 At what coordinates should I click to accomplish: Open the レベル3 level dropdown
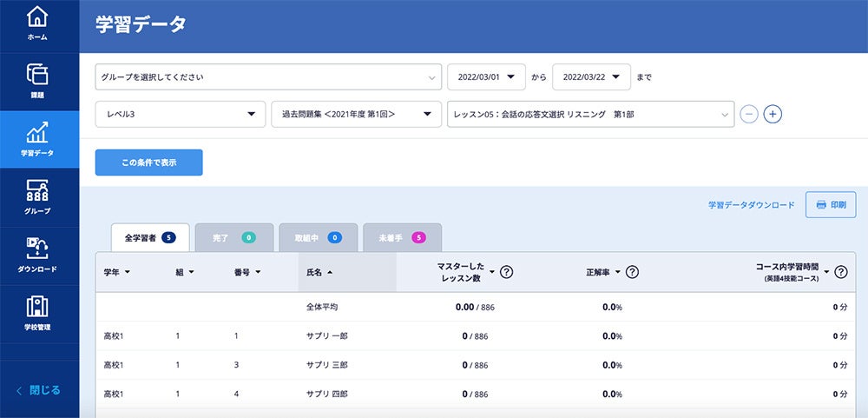tap(180, 114)
